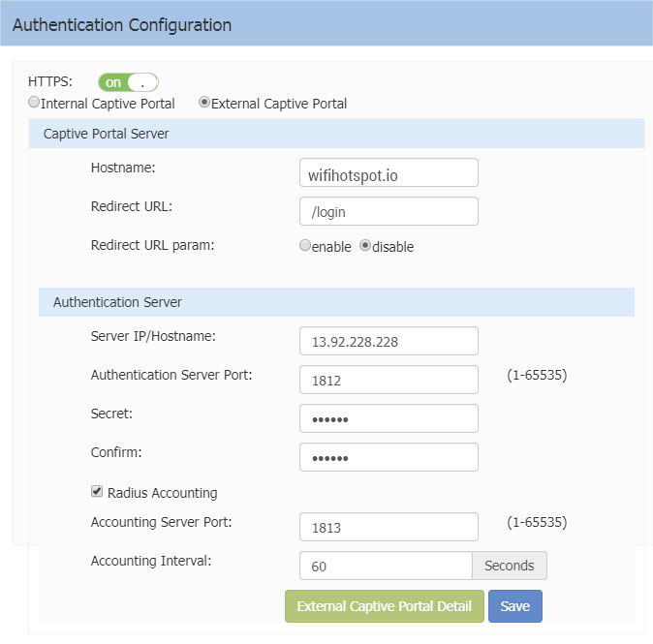653x644 pixels.
Task: Click the Authentication Server Port field
Action: [389, 380]
